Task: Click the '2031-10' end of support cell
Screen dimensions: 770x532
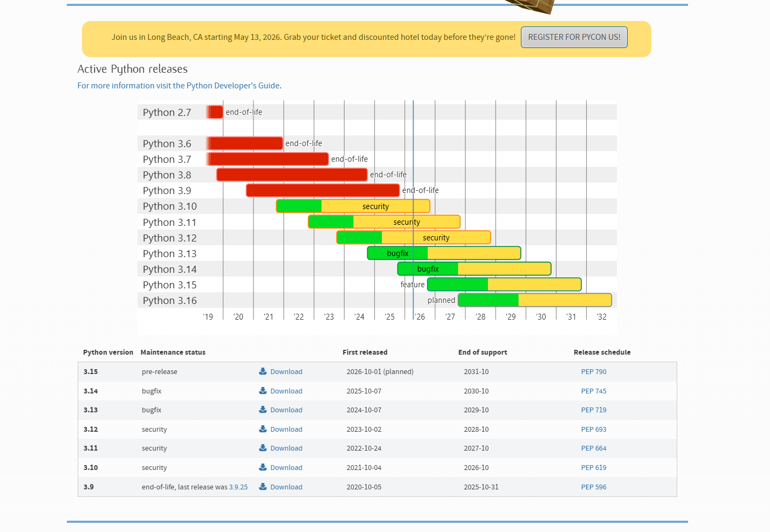Action: (x=476, y=372)
